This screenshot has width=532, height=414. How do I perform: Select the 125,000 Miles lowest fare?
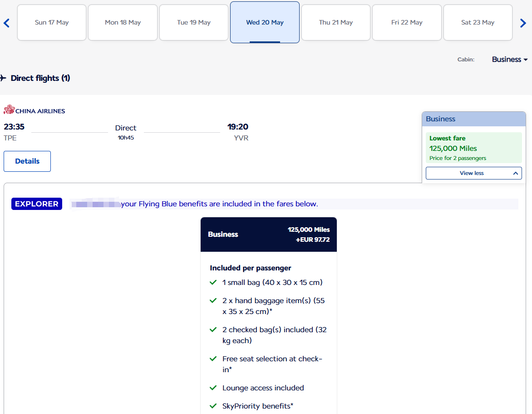473,148
